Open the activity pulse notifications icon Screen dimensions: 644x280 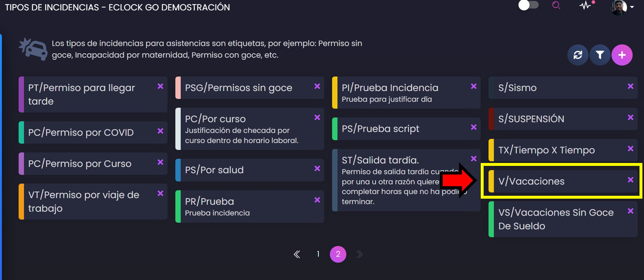[585, 5]
